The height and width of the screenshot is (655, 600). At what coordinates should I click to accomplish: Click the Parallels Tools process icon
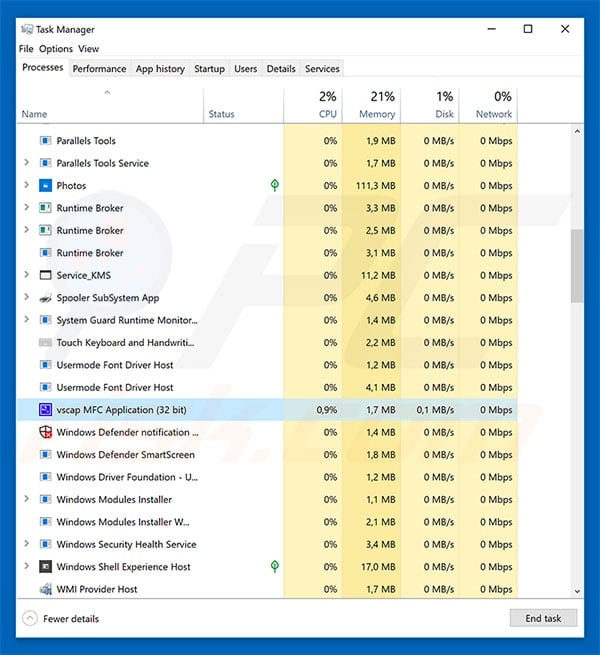tap(45, 140)
